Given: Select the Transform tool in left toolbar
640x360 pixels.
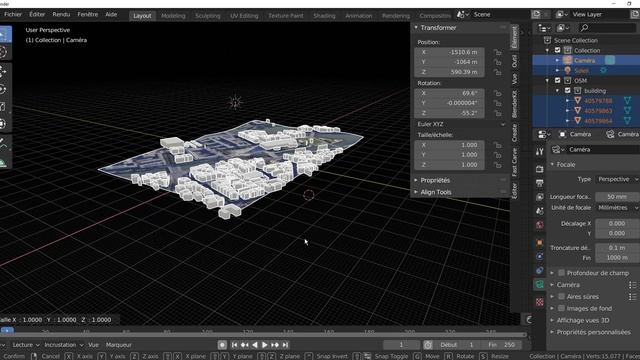Looking at the screenshot, I should click(x=3, y=124).
